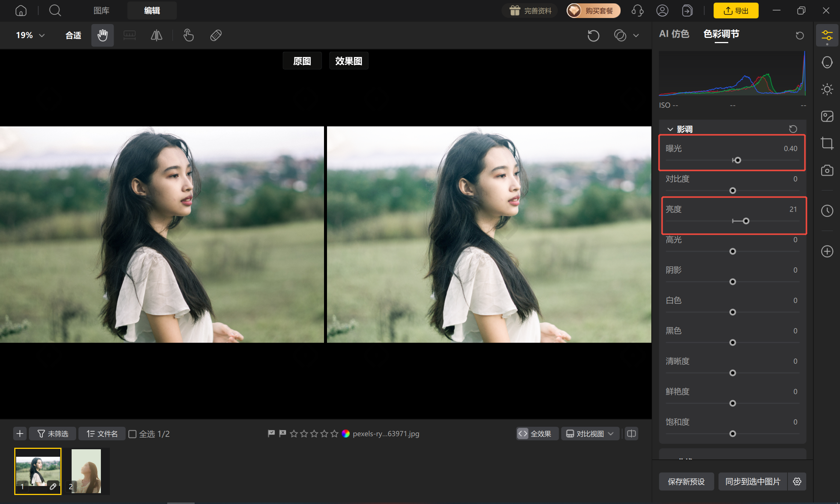Select the bandage repair tool
840x504 pixels.
[x=216, y=35]
